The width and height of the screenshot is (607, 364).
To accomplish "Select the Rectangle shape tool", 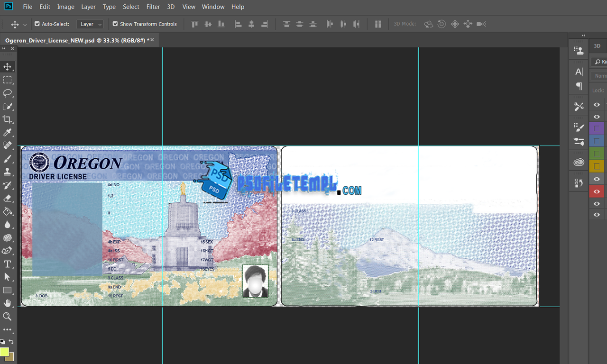I will [x=8, y=290].
